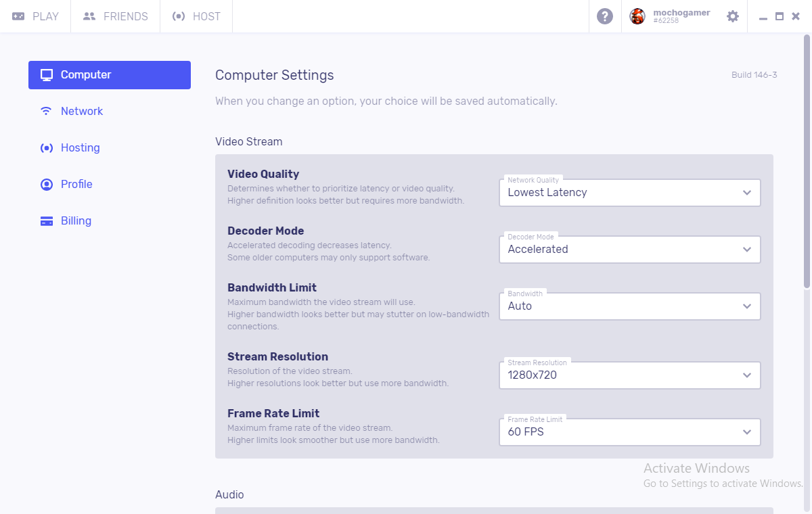Viewport: 812px width, 514px height.
Task: Go to the Hosting settings section
Action: point(80,147)
